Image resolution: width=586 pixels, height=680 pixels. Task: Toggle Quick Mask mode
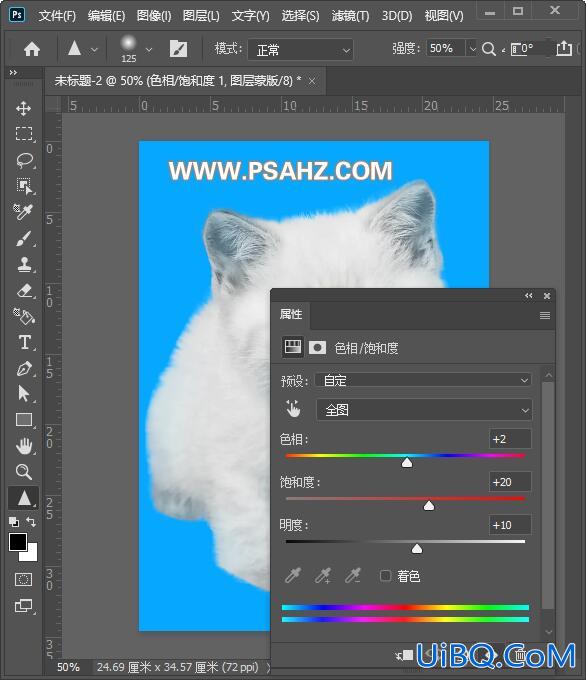(x=23, y=579)
